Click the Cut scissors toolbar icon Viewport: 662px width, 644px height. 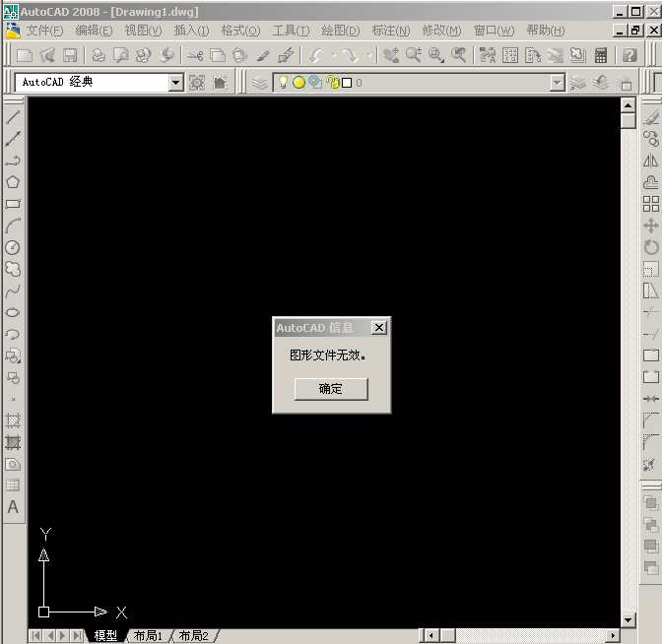[195, 55]
